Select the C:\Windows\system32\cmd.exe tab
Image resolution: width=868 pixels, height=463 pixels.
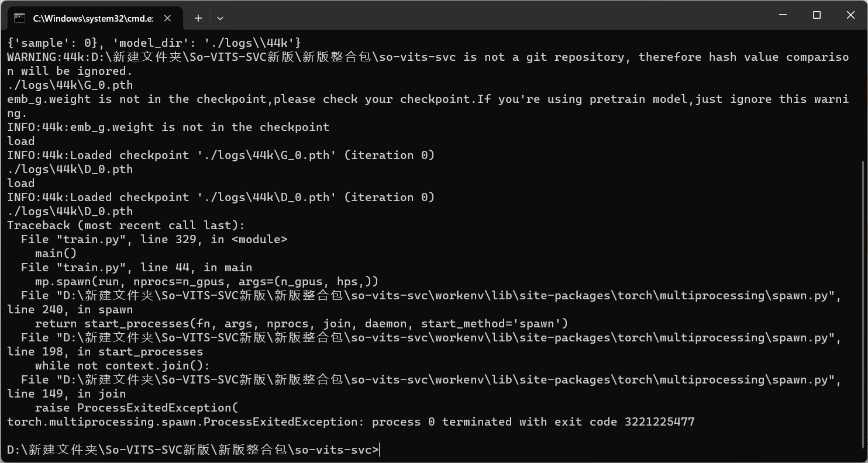[95, 18]
